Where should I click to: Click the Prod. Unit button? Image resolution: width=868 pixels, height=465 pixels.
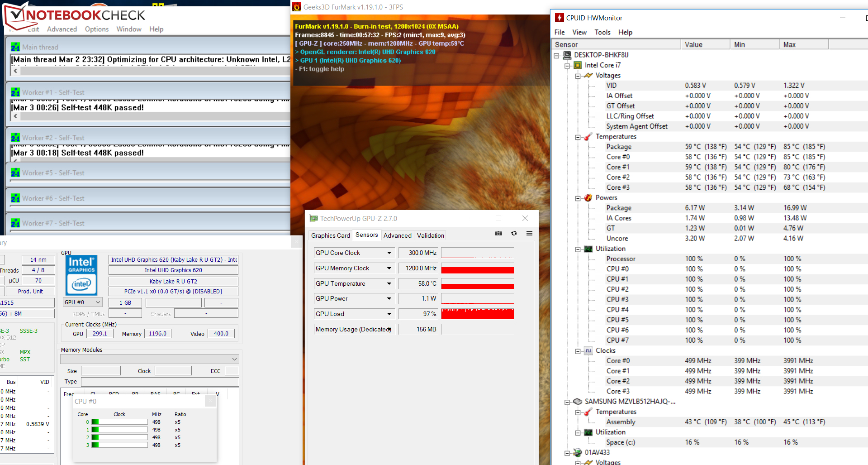point(31,291)
